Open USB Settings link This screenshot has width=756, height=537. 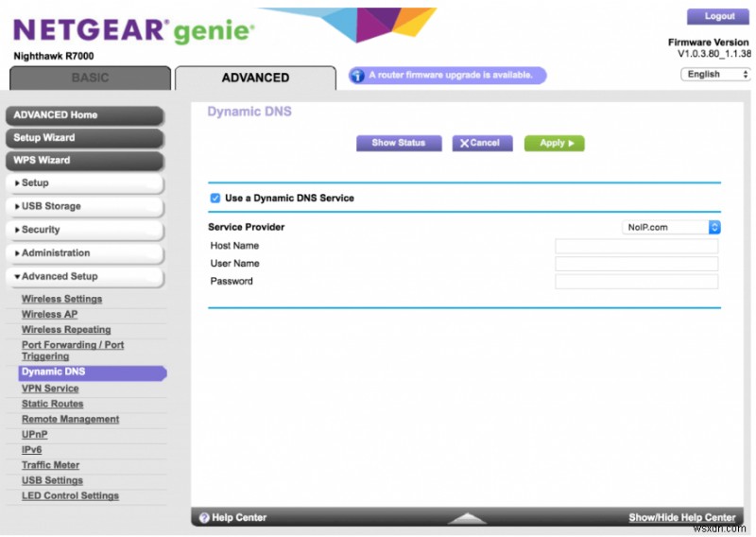[x=52, y=481]
